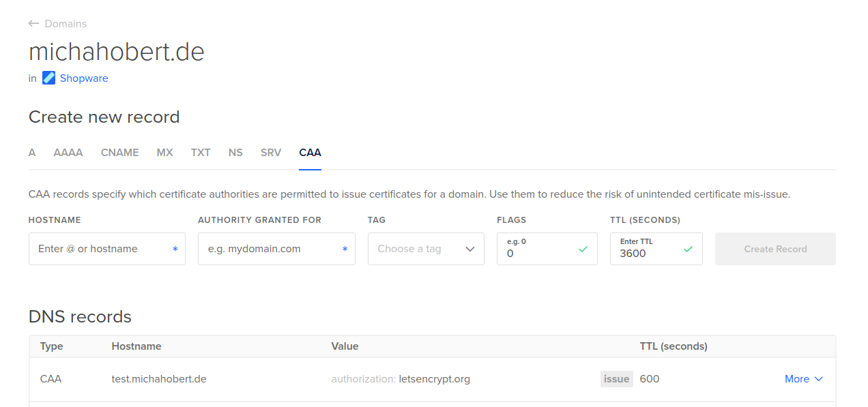Click the back arrow beside Domains

(34, 24)
